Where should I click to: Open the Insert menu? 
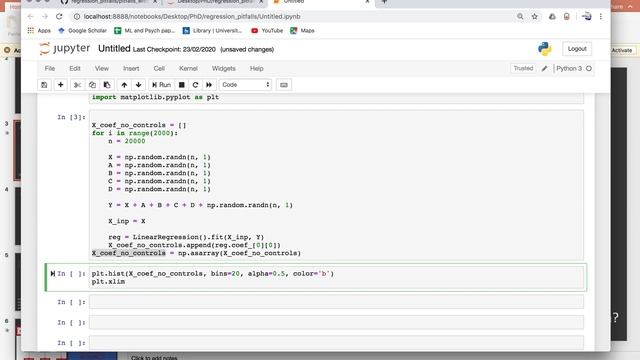coord(131,69)
